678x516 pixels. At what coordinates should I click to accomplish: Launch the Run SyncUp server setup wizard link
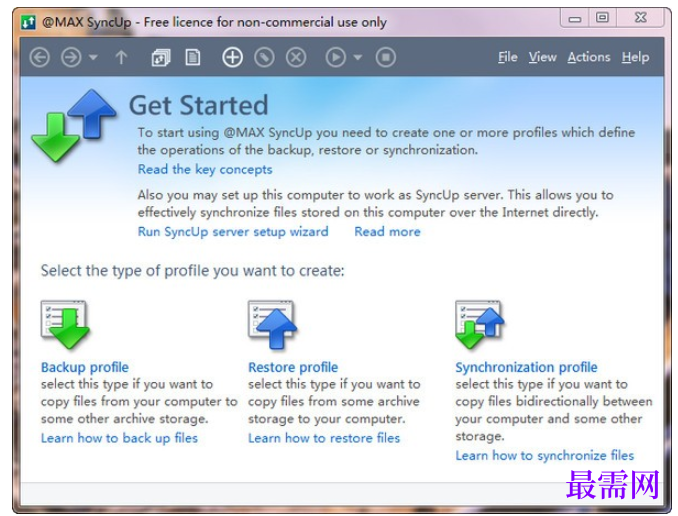click(233, 231)
